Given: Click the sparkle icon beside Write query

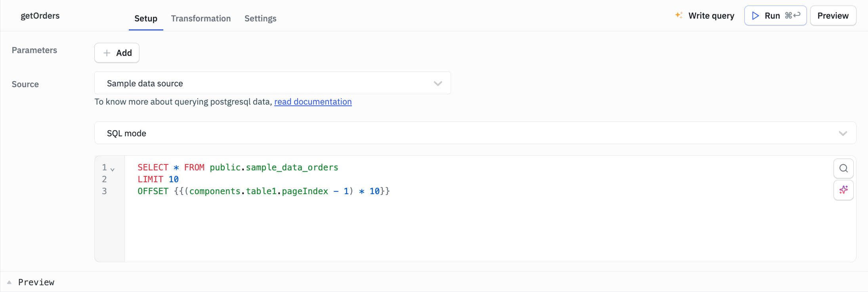Looking at the screenshot, I should pyautogui.click(x=679, y=15).
